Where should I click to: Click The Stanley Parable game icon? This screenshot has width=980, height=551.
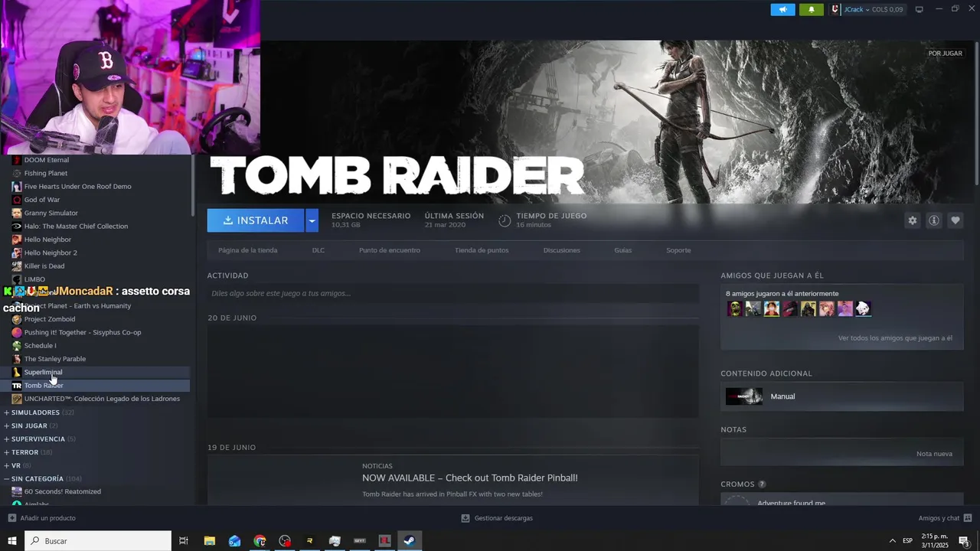coord(17,359)
